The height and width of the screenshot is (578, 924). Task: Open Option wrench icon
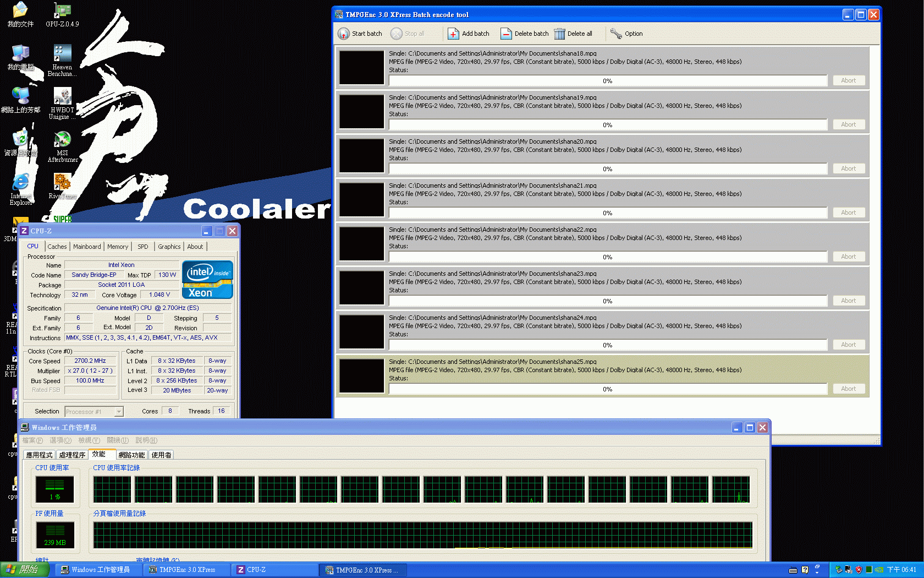tap(616, 34)
